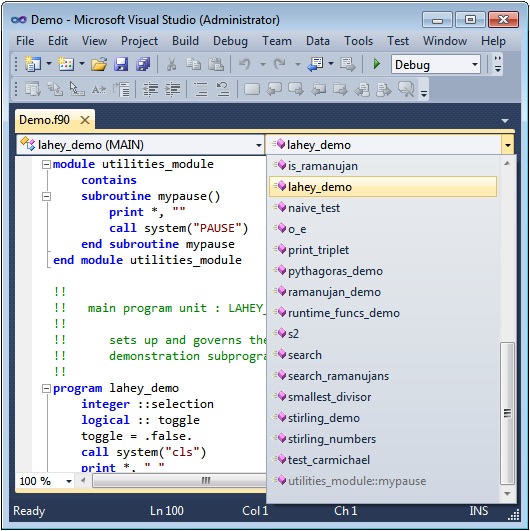Click the Decrease Indent icon
The height and width of the screenshot is (531, 530).
coord(151,90)
